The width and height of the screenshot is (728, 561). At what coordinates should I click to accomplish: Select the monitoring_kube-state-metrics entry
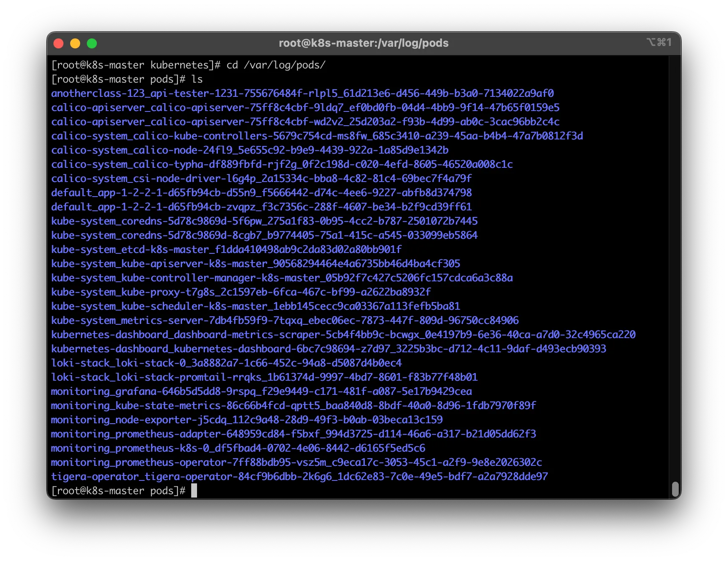coord(294,406)
